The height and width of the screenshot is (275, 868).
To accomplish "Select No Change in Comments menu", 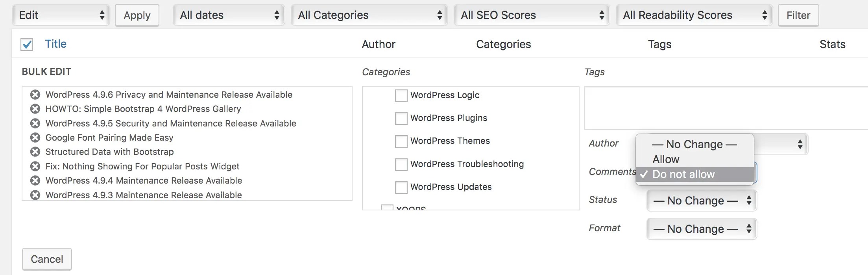I will [x=694, y=144].
